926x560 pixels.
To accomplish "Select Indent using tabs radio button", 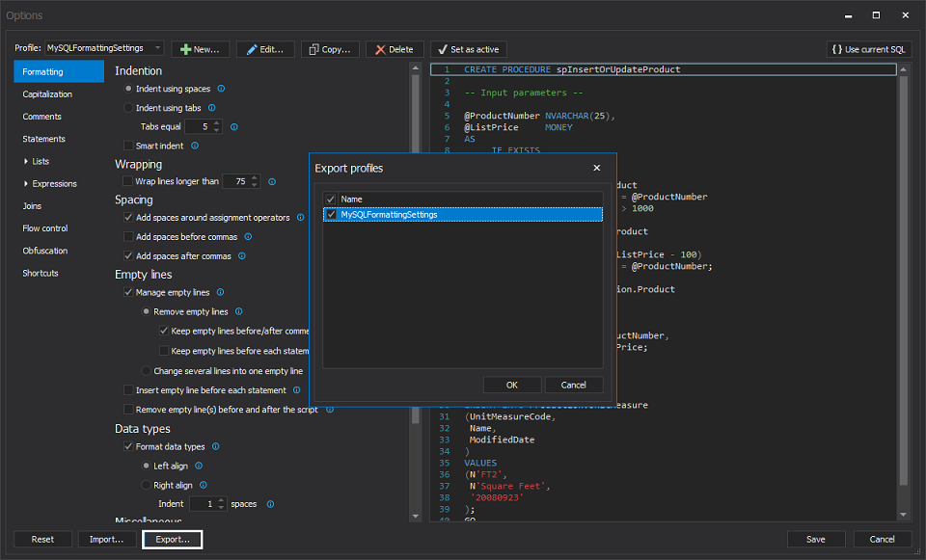I will [128, 108].
